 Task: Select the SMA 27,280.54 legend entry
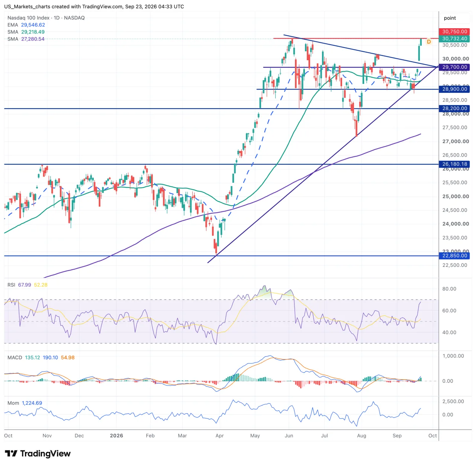[x=26, y=39]
